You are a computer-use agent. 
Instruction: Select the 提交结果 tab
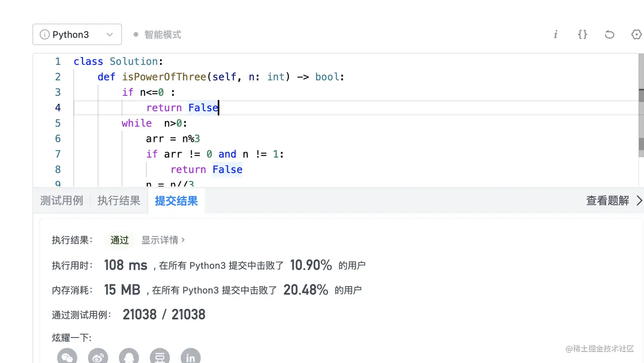176,201
